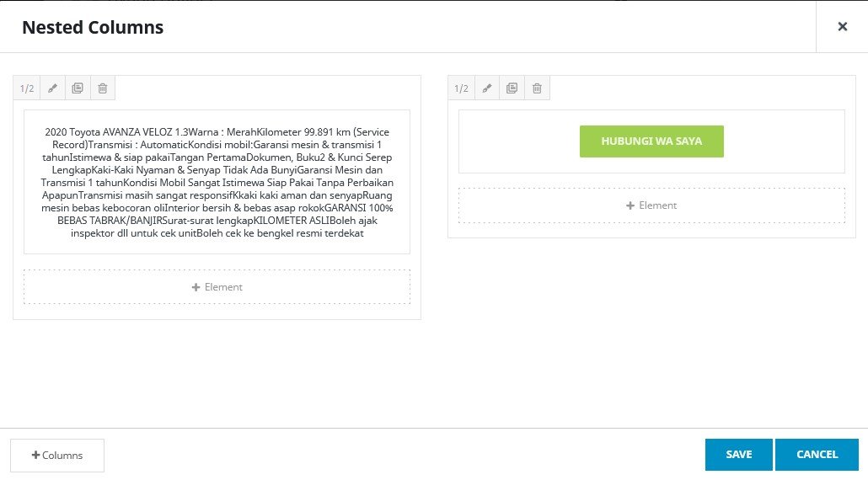
Task: Open right column 1/2 width selector
Action: pyautogui.click(x=461, y=88)
